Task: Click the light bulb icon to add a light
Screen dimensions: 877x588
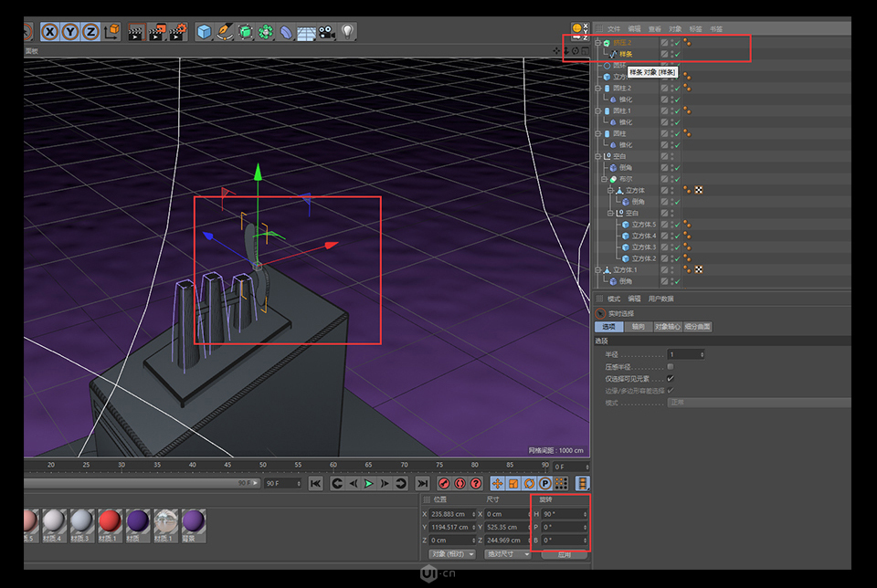Action: (x=348, y=32)
